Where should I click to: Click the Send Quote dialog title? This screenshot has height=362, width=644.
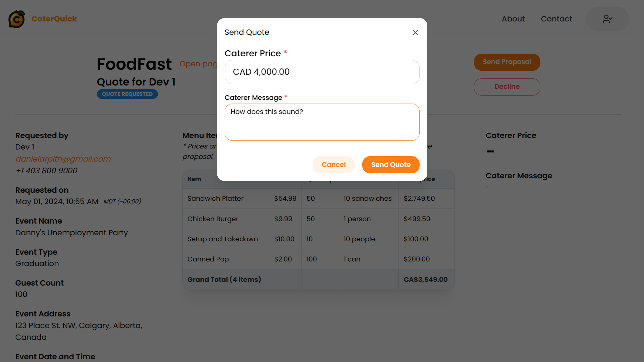(x=247, y=33)
